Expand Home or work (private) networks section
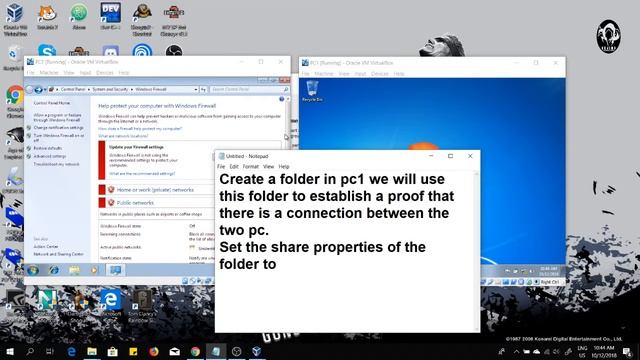This screenshot has width=640, height=360. coord(155,190)
